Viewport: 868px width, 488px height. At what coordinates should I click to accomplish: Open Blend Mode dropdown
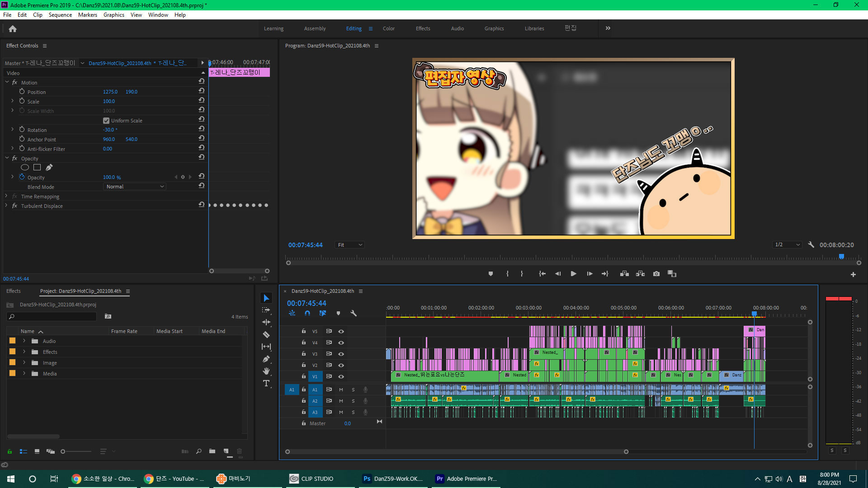coord(135,187)
